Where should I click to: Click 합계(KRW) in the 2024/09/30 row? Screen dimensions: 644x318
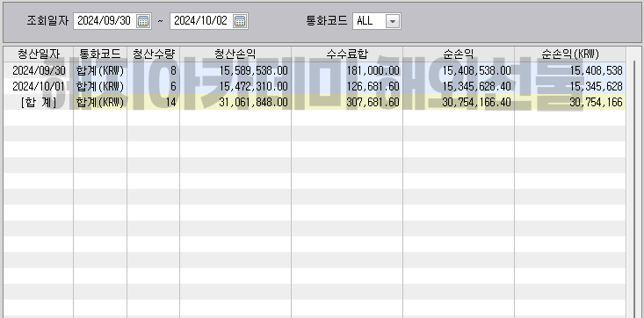[x=100, y=70]
